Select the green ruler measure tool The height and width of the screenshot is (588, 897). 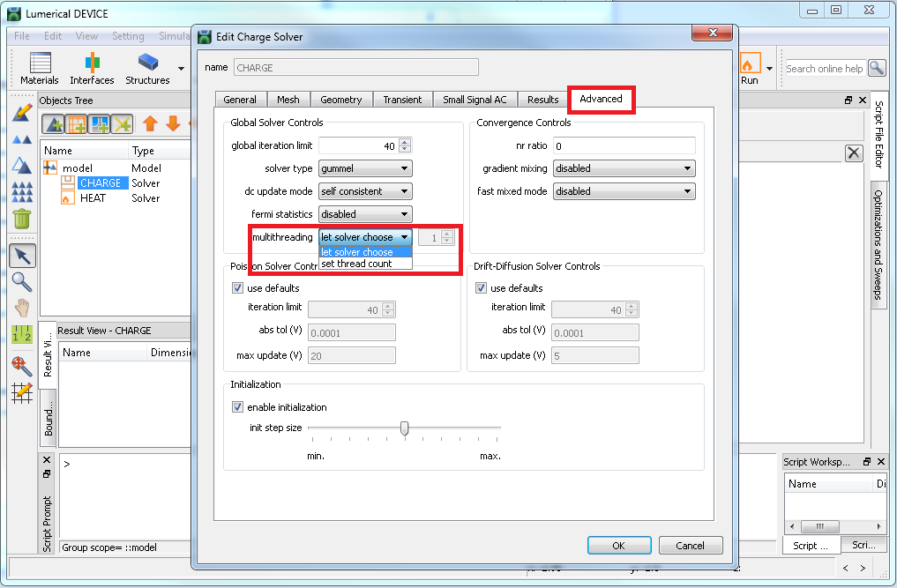pyautogui.click(x=22, y=334)
